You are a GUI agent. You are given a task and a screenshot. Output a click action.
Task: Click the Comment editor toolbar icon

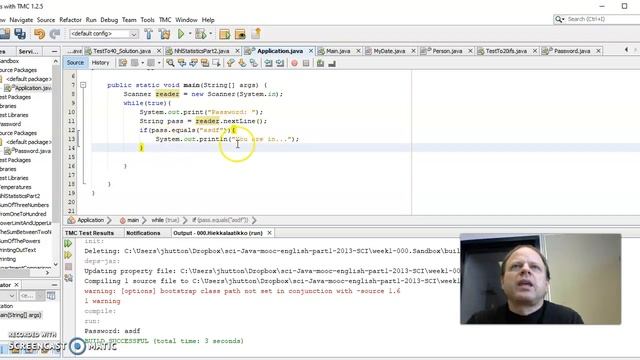pos(320,63)
